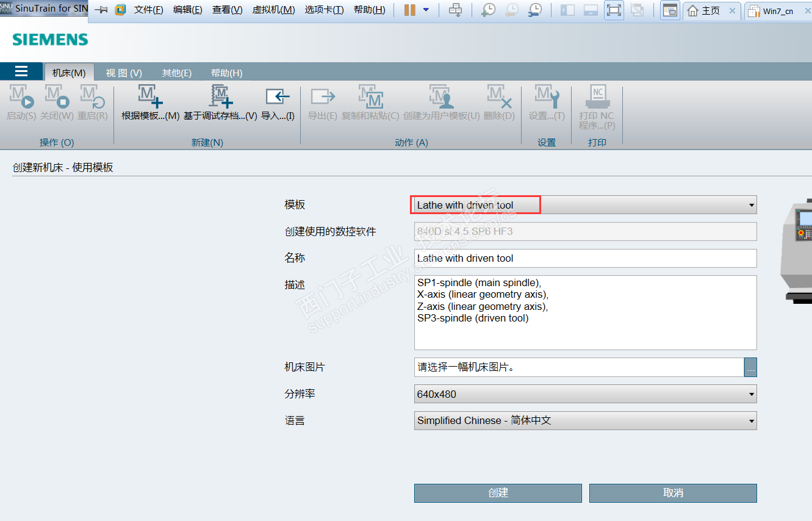Click the Start machine (启动) icon
This screenshot has width=812, height=521.
(21, 96)
